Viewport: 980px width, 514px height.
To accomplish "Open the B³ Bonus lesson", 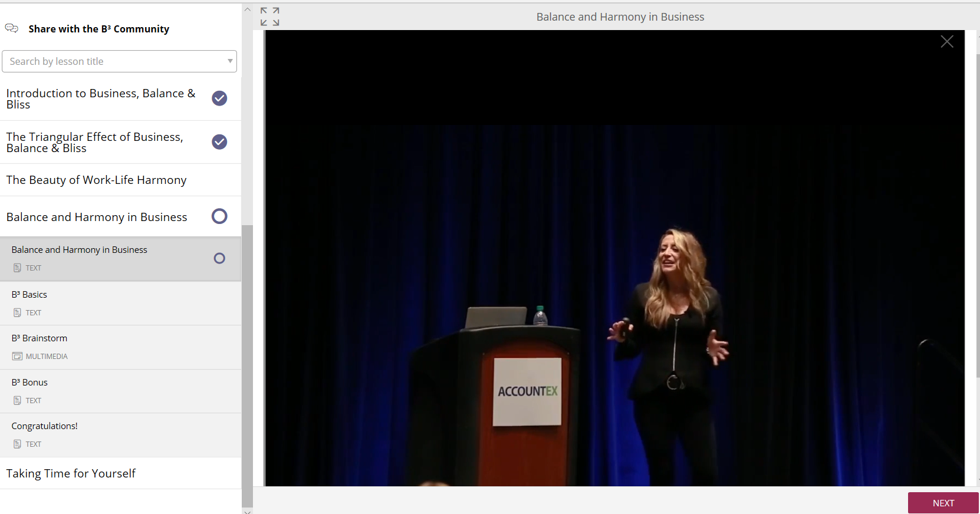I will (120, 391).
